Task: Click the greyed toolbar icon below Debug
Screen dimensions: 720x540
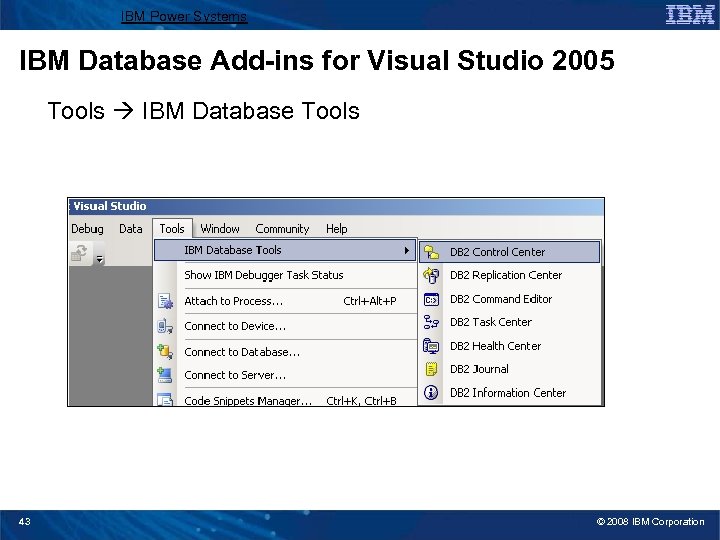Action: tap(79, 253)
